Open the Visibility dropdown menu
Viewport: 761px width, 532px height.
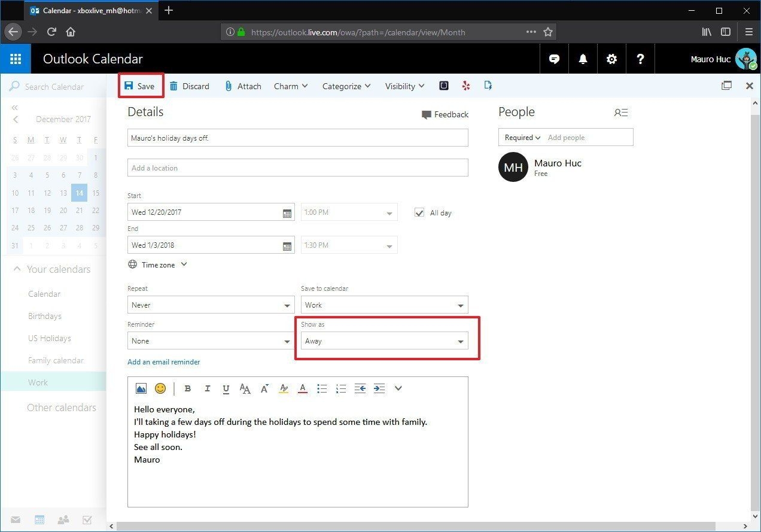(x=404, y=86)
